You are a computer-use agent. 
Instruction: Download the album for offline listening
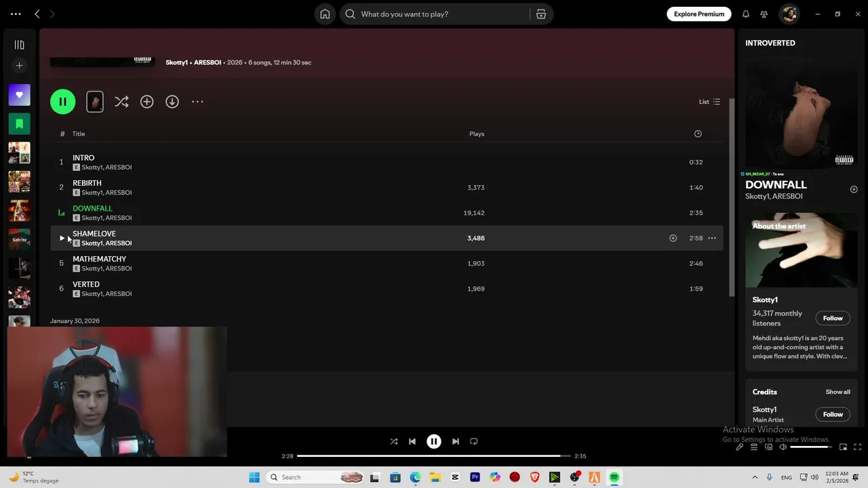point(172,102)
